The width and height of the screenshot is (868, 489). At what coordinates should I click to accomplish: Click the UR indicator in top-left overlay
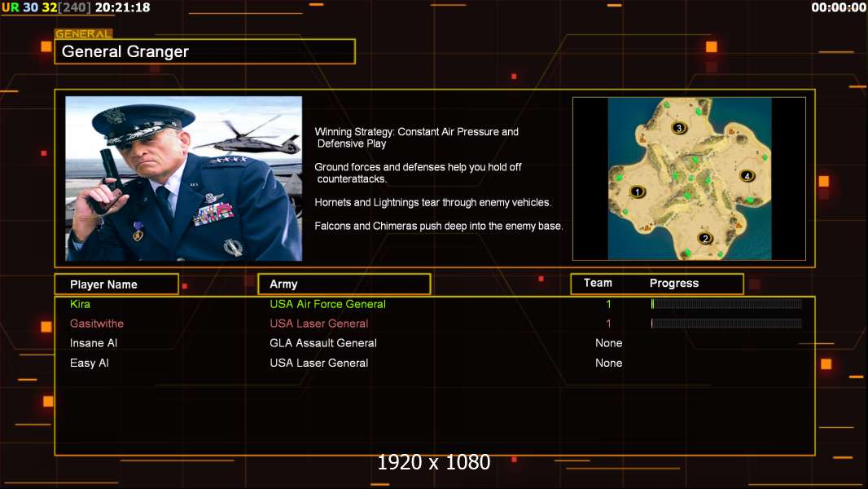point(10,7)
